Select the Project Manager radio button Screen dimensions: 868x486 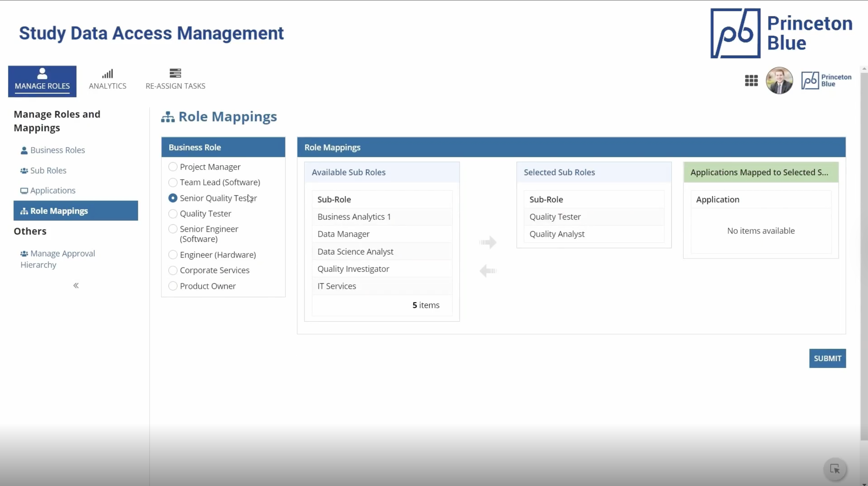(173, 167)
